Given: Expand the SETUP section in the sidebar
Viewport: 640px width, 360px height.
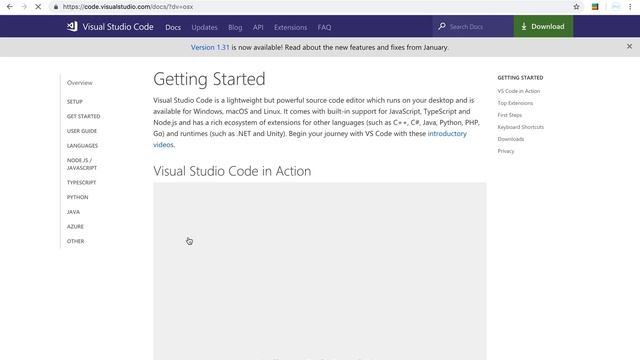Looking at the screenshot, I should [75, 102].
